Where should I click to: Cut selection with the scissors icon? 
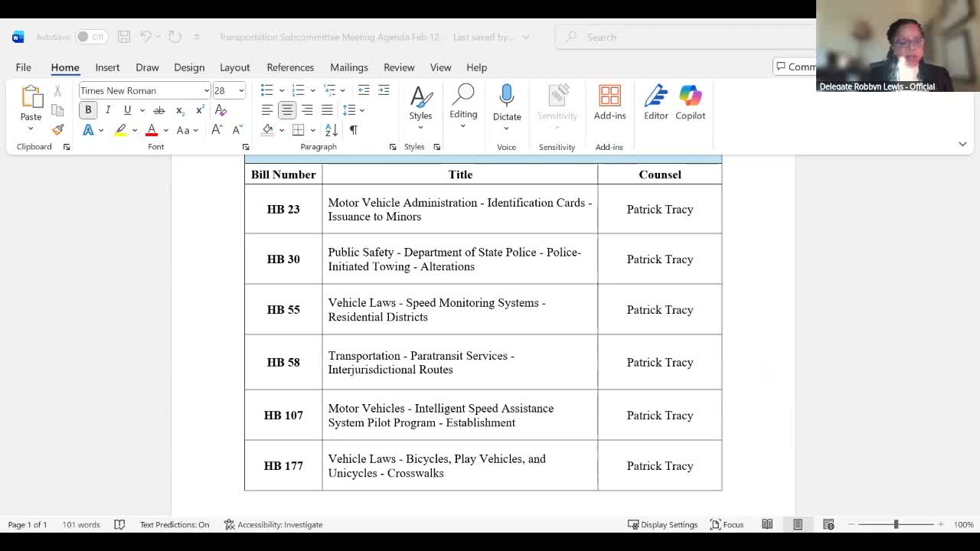pos(57,90)
